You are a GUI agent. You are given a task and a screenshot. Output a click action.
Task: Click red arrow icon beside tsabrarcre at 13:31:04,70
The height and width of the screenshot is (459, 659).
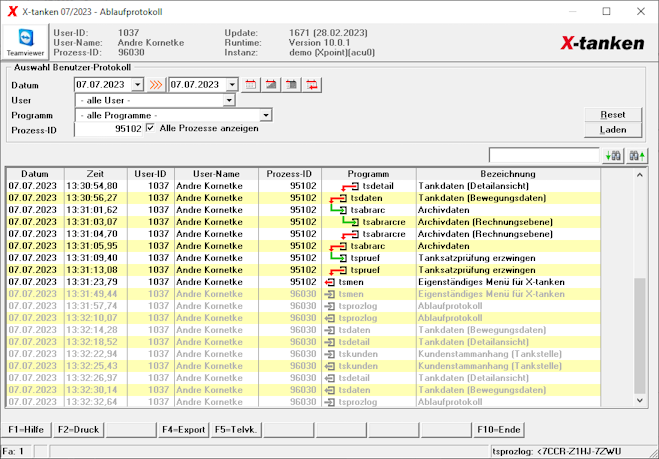(x=350, y=234)
